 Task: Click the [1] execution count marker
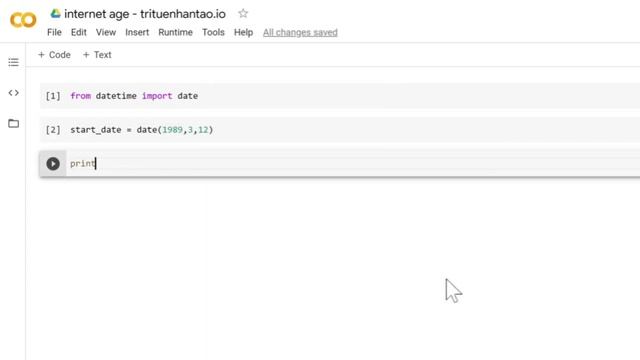[53, 96]
